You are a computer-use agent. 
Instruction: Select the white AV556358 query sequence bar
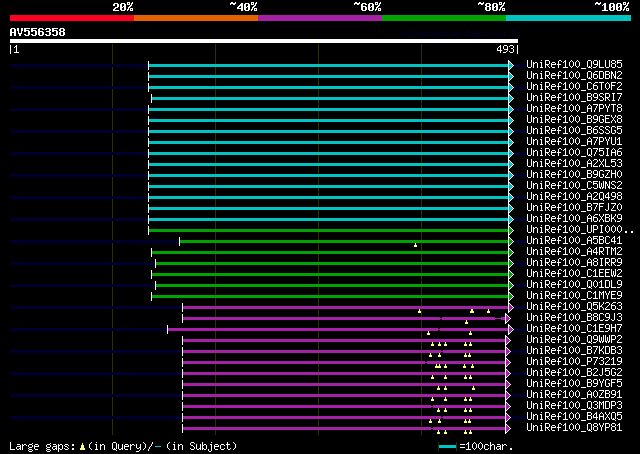pyautogui.click(x=264, y=41)
